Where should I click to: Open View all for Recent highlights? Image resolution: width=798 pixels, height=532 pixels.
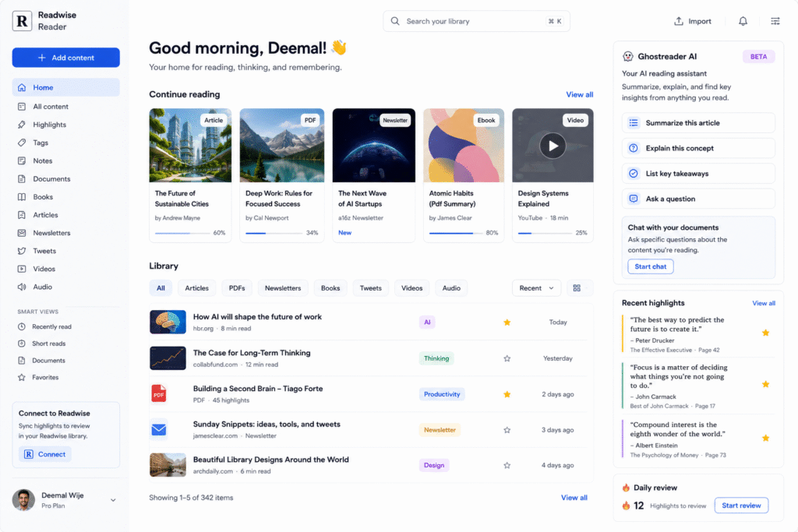[x=764, y=303]
